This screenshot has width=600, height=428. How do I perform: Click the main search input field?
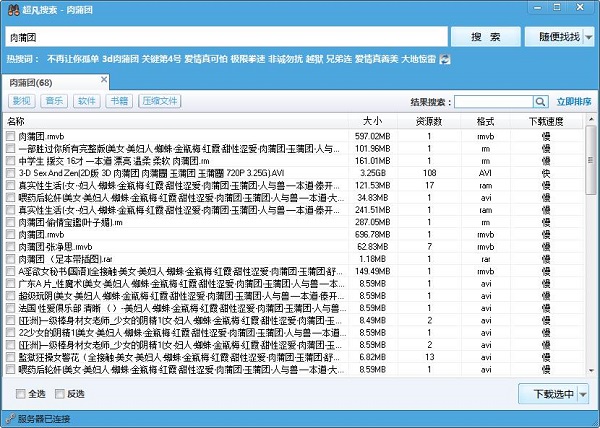[x=226, y=37]
